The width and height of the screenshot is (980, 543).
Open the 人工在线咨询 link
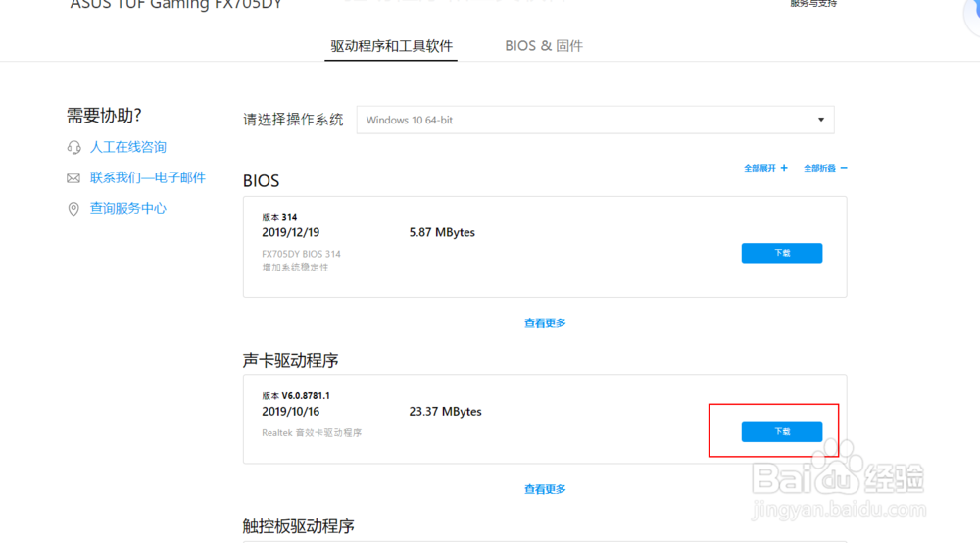[128, 147]
